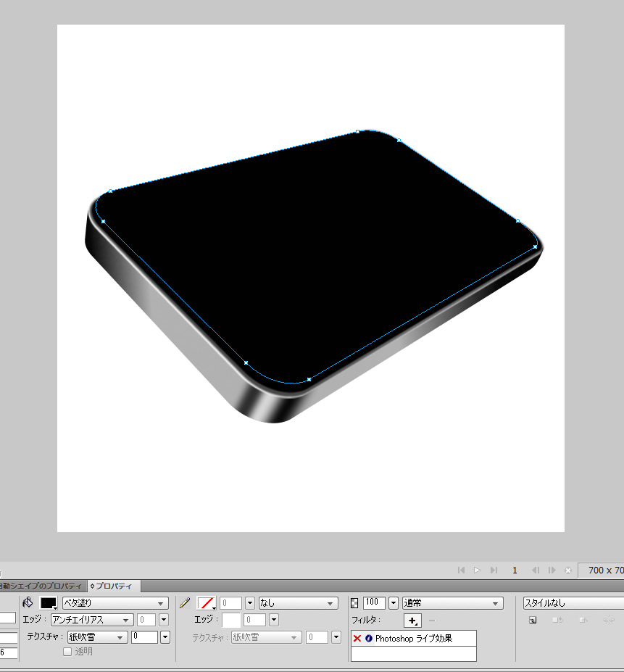This screenshot has height=672, width=624.
Task: Click the opacity value field showing 100
Action: point(375,602)
